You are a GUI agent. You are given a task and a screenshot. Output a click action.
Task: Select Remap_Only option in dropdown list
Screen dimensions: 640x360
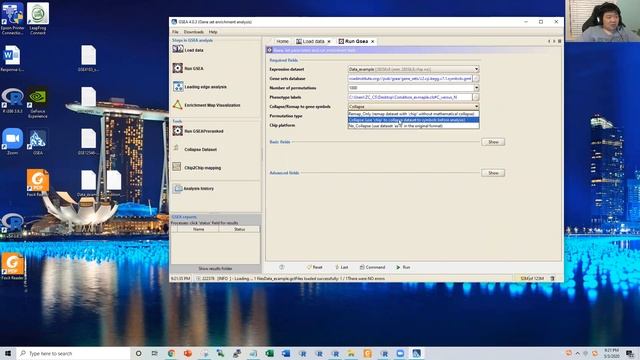point(413,114)
